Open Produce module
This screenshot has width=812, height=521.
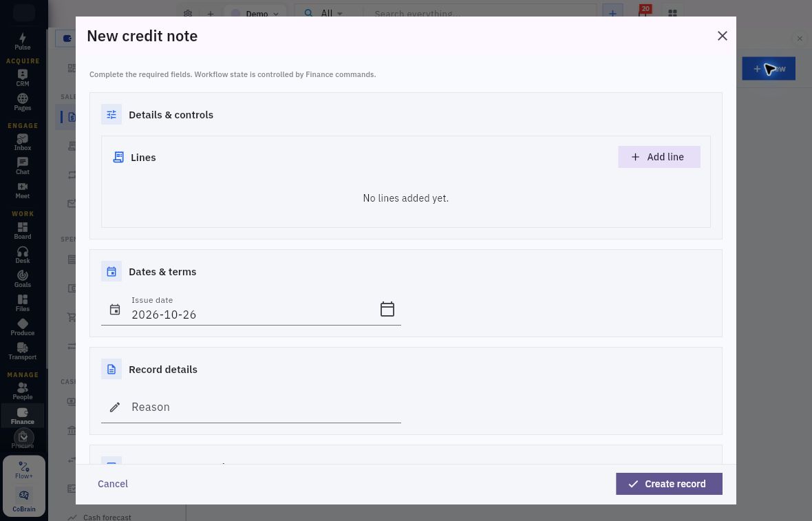(22, 328)
